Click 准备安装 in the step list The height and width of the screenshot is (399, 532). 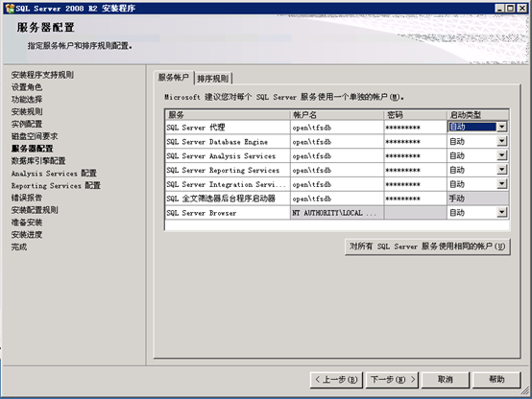click(27, 223)
